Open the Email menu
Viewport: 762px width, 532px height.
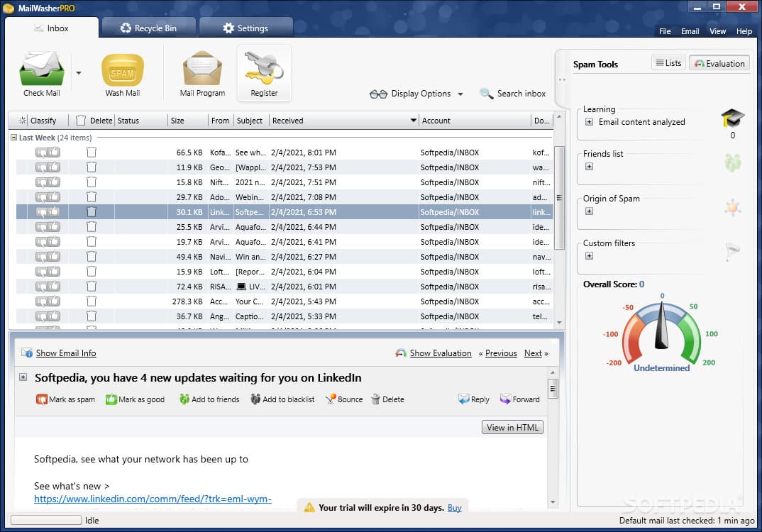click(690, 31)
